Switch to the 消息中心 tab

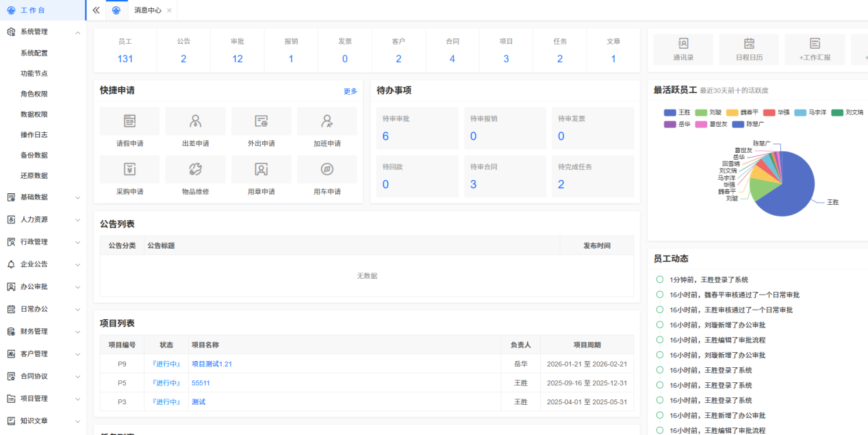pyautogui.click(x=147, y=10)
